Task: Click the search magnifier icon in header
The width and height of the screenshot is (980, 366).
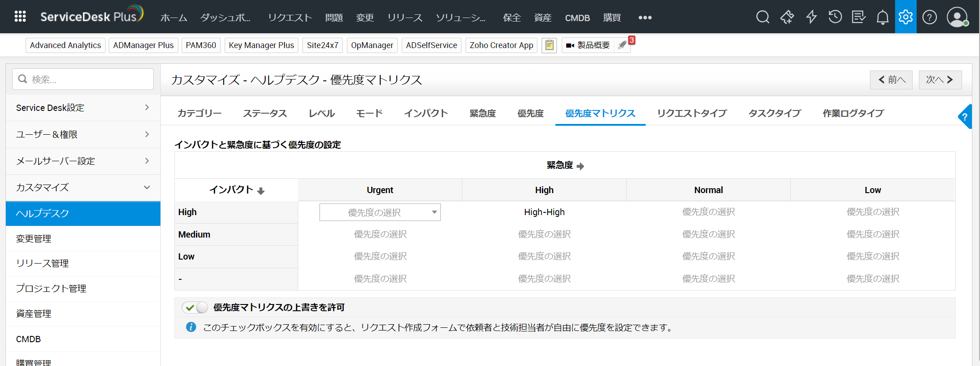Action: point(763,17)
